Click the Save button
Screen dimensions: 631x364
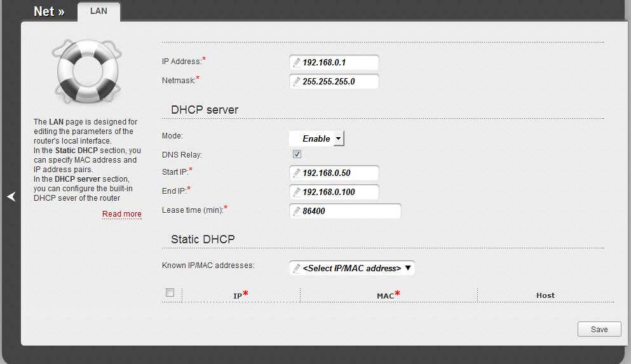599,330
